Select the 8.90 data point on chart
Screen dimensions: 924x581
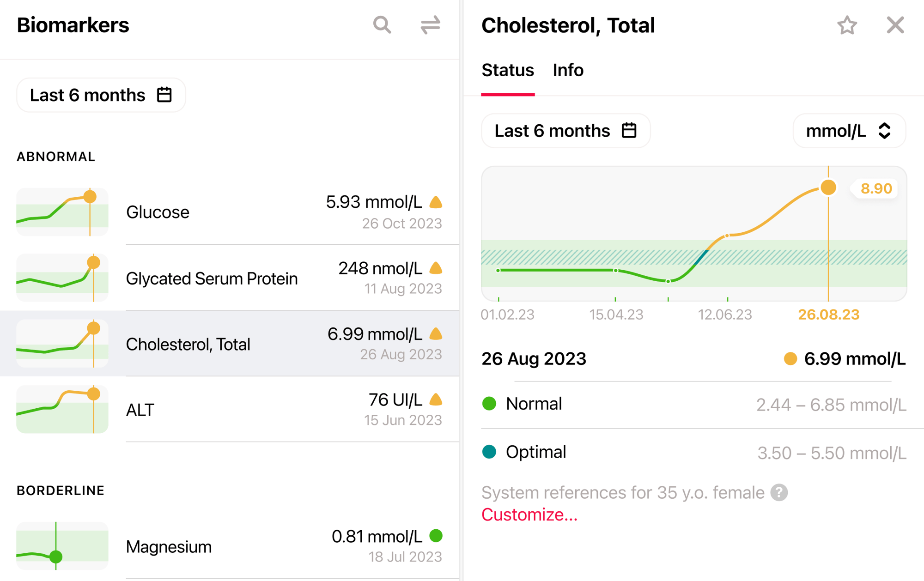tap(828, 188)
